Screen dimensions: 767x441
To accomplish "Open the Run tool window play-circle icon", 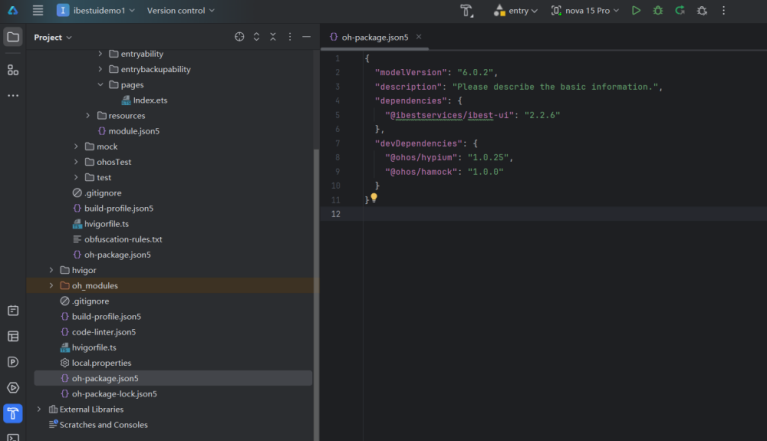I will pos(13,388).
